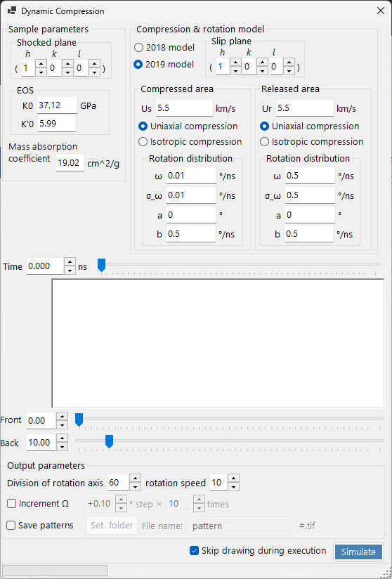Edit Compressed area ω field
Image resolution: width=392 pixels, height=579 pixels.
pyautogui.click(x=191, y=176)
